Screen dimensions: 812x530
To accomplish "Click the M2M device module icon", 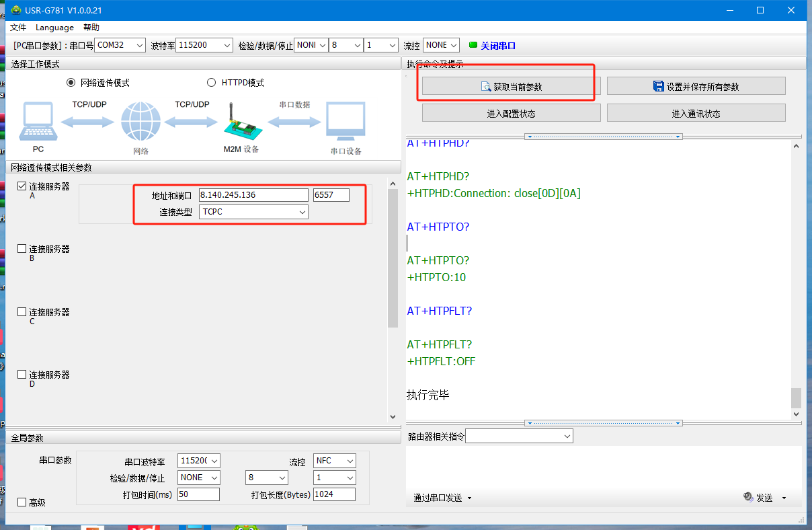I will [x=241, y=122].
